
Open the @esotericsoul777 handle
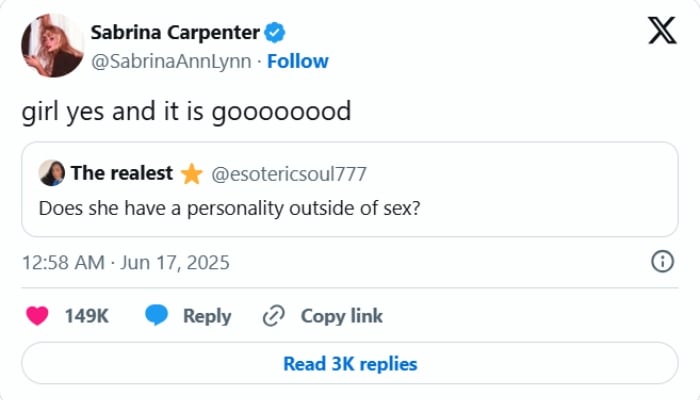[x=288, y=174]
